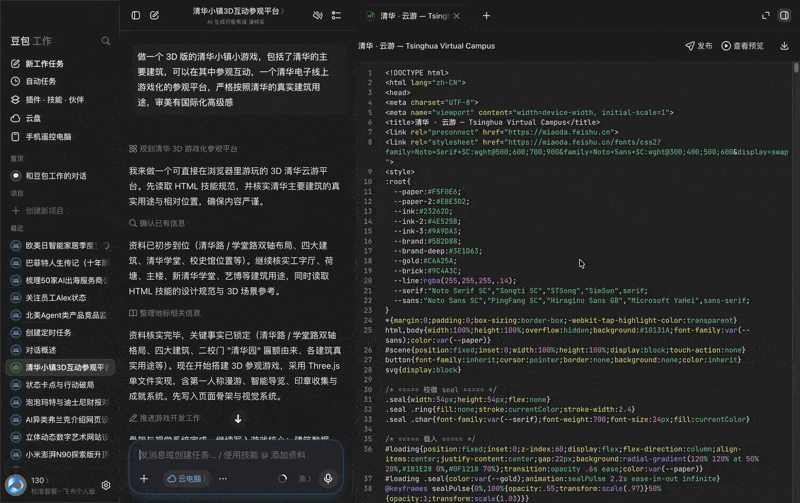Click the 豆包 工作 logo title
The width and height of the screenshot is (800, 503).
tap(31, 41)
